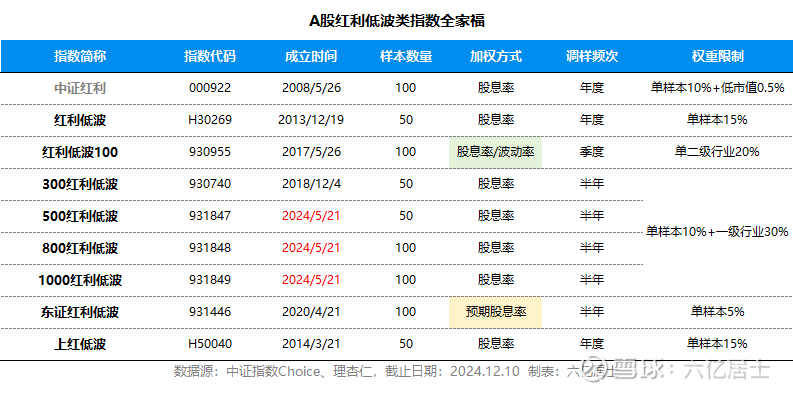The width and height of the screenshot is (793, 393).
Task: Select the 上红低波 index name
Action: tap(80, 344)
